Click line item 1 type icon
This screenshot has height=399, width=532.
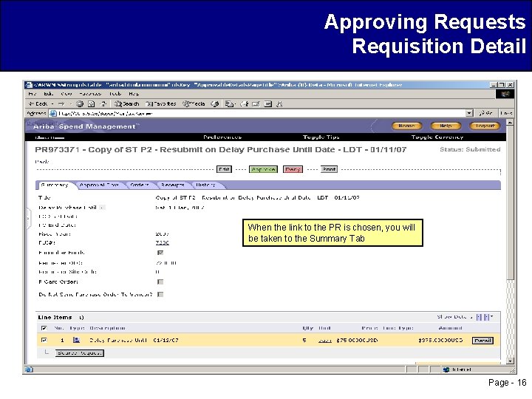[76, 340]
